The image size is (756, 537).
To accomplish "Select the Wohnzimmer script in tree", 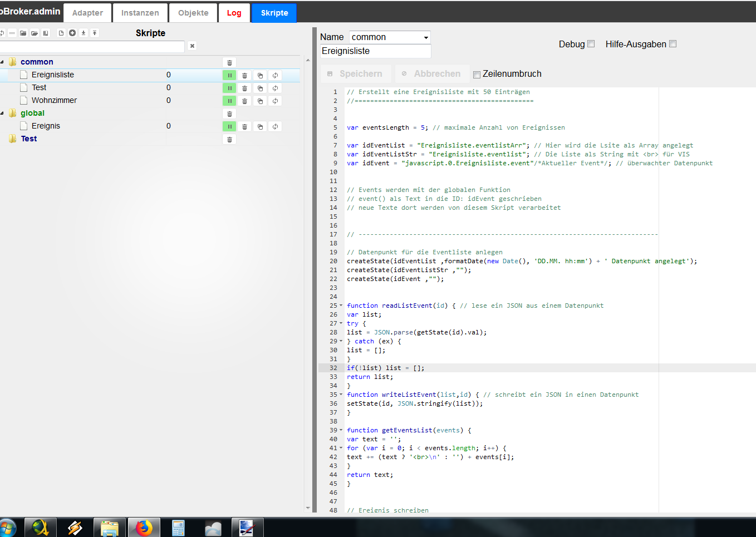I will (54, 100).
